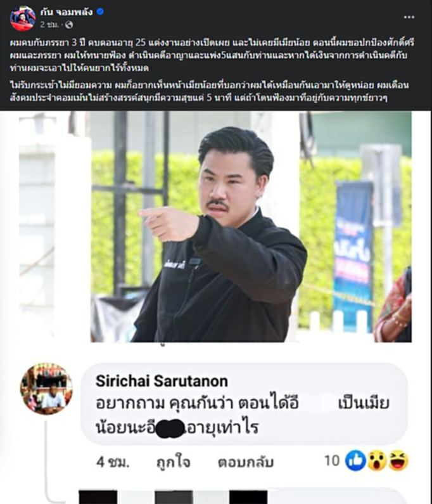The image size is (432, 504).
Task: Click the ถูกใจ like button on the comment
Action: click(174, 462)
